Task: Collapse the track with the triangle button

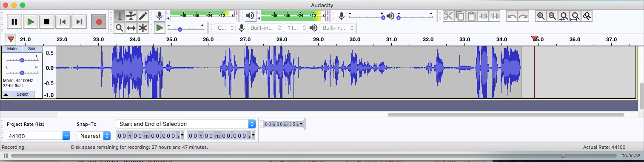Action: point(6,94)
